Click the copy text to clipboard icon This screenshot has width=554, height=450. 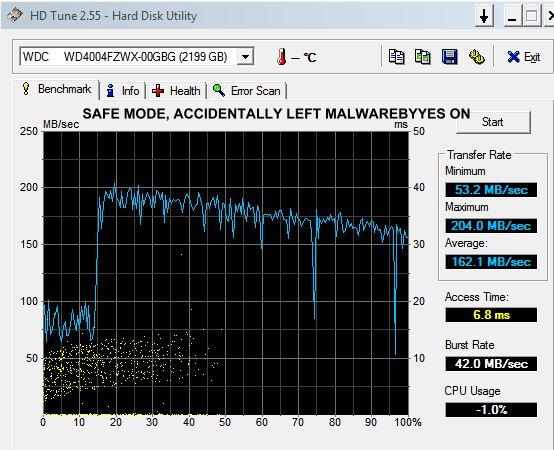coord(396,57)
